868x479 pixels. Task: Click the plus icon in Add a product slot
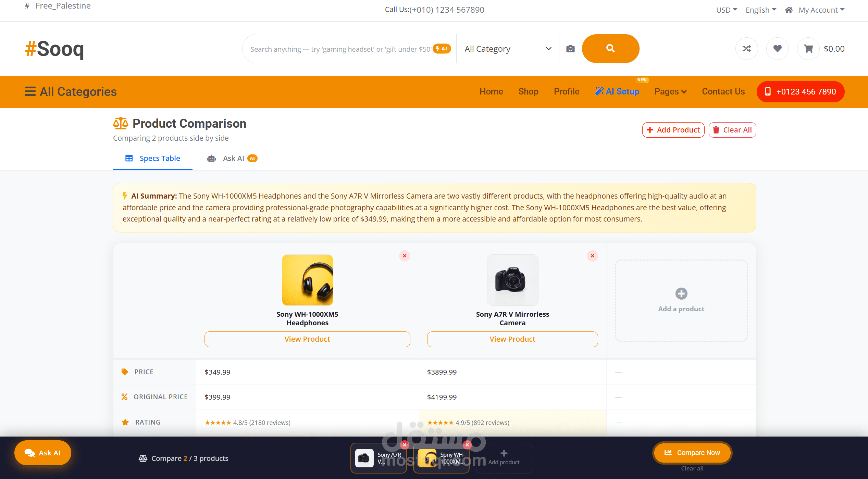pyautogui.click(x=681, y=293)
